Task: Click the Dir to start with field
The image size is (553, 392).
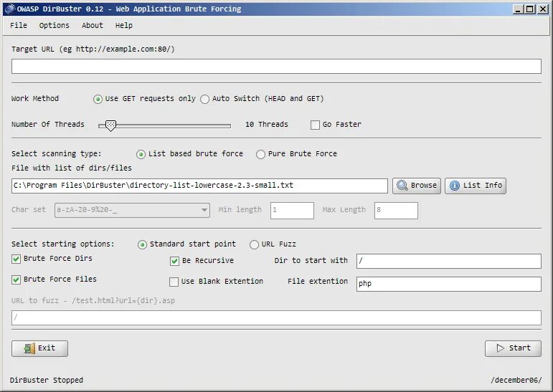Action: click(448, 262)
